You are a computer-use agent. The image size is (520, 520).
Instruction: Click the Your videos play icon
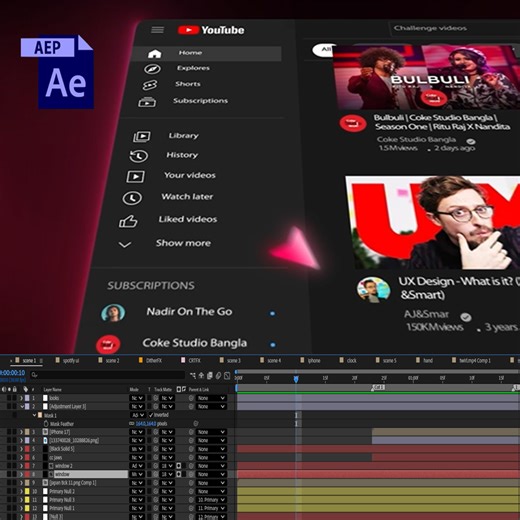coord(135,176)
